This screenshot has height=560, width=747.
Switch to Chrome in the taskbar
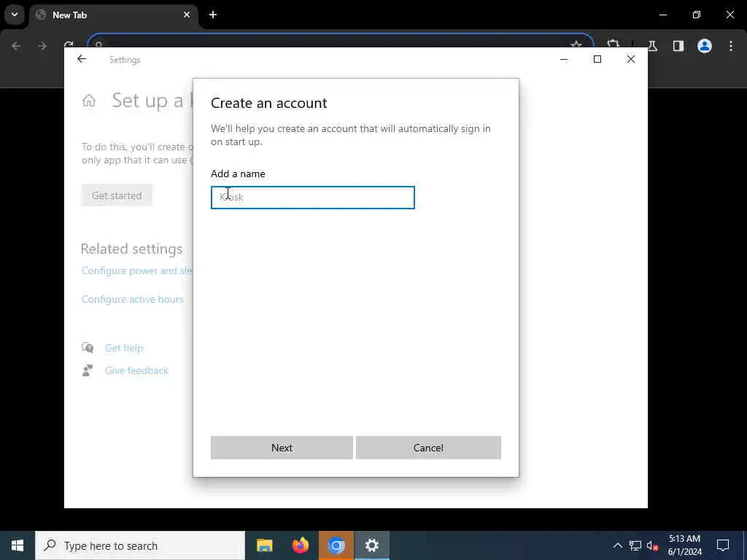tap(336, 545)
